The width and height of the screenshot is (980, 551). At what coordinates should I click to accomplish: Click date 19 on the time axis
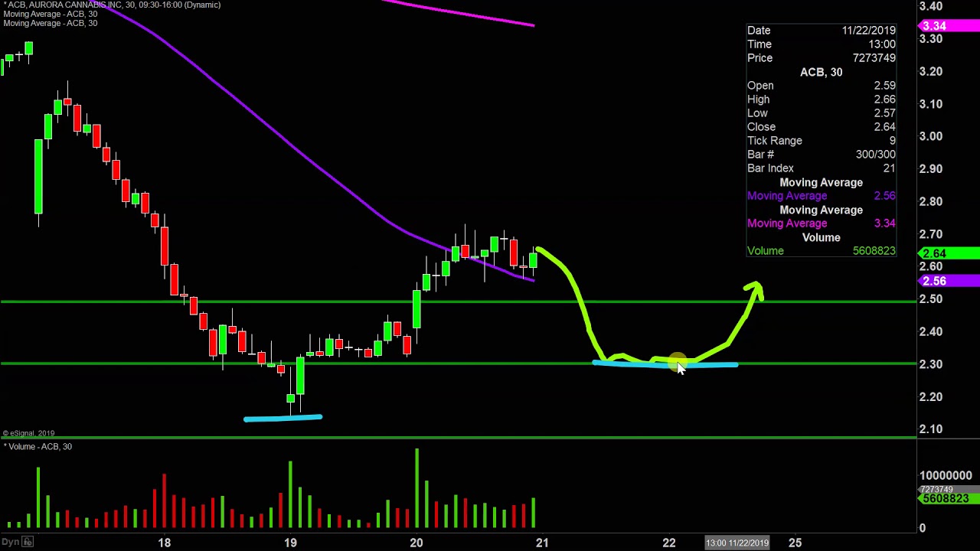290,543
